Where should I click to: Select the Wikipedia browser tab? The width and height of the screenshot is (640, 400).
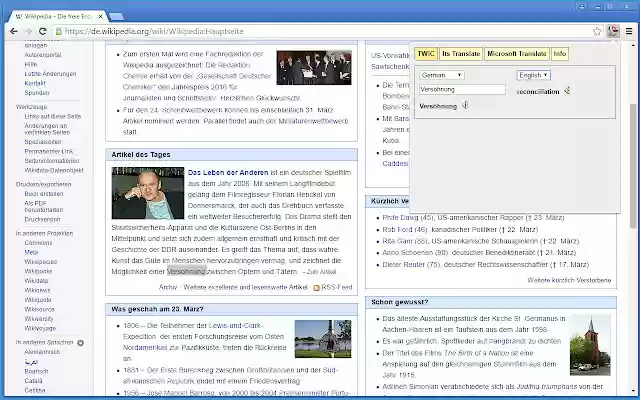tap(55, 17)
